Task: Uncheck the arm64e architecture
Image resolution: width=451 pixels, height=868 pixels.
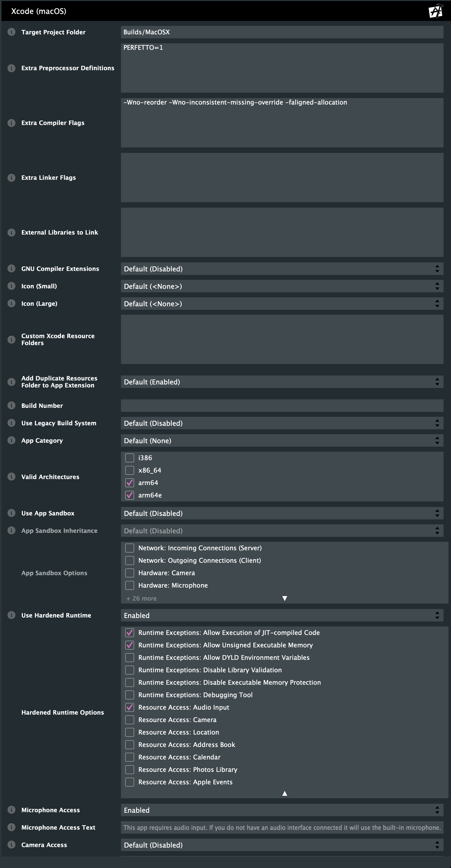Action: pos(129,495)
